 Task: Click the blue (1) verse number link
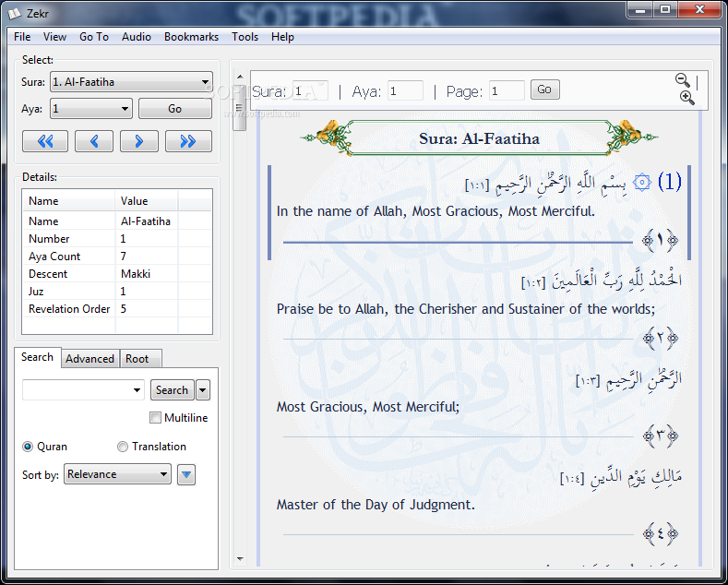[670, 182]
